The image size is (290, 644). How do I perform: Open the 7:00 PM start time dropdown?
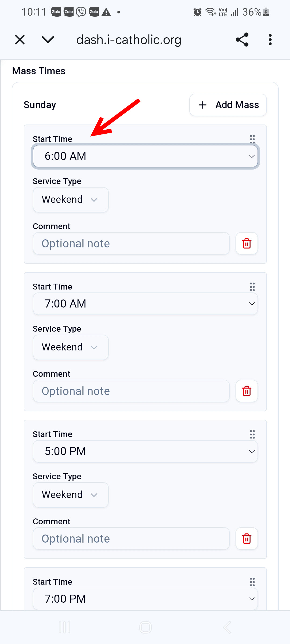[x=145, y=599]
